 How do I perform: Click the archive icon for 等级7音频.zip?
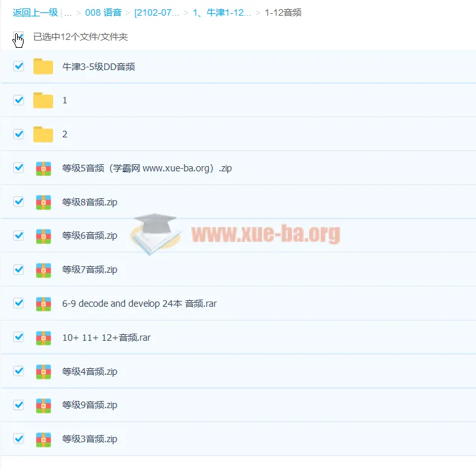point(43,269)
